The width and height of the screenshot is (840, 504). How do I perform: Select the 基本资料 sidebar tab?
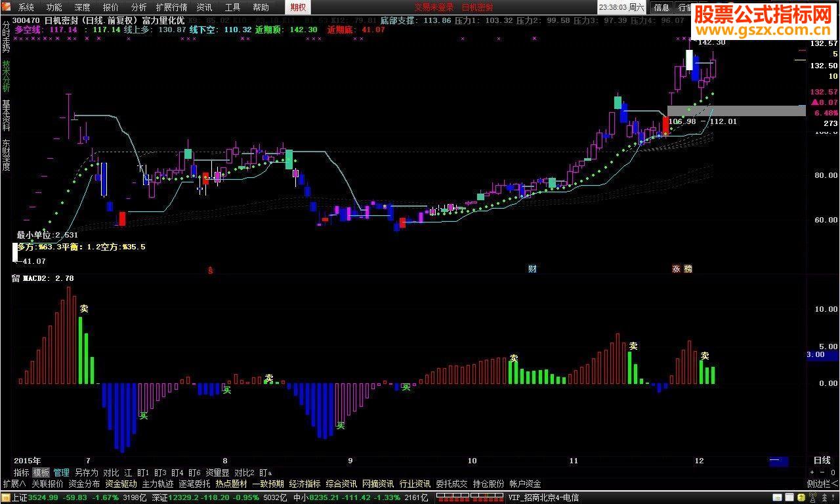(6, 115)
